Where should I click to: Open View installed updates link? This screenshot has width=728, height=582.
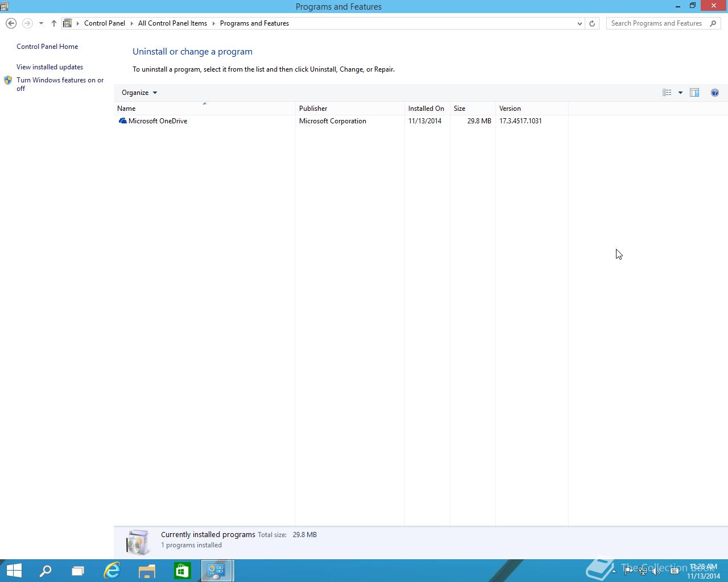coord(49,67)
